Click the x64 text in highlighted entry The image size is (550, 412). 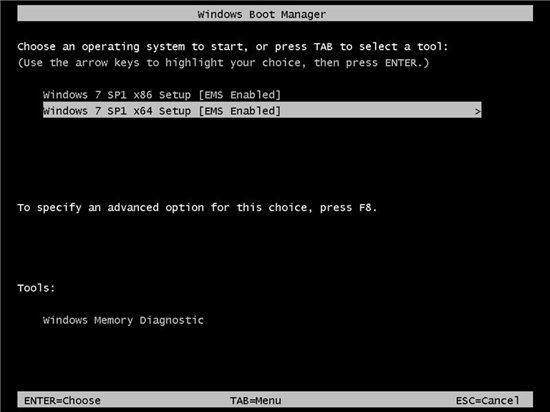tap(143, 111)
